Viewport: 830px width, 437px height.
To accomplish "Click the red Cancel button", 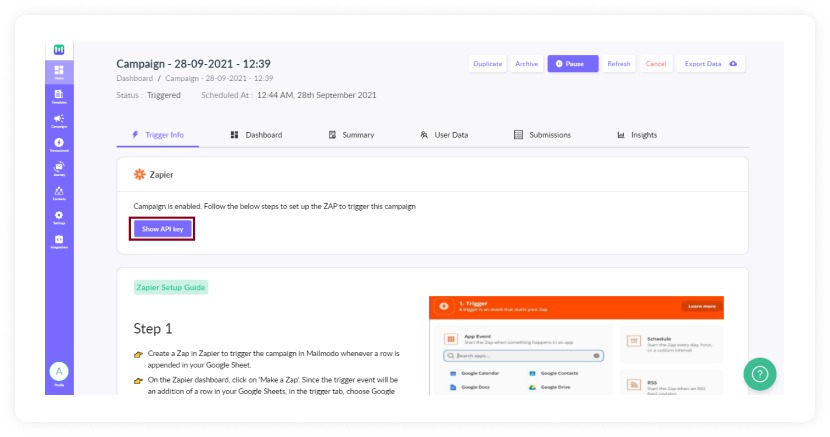I will (x=656, y=63).
